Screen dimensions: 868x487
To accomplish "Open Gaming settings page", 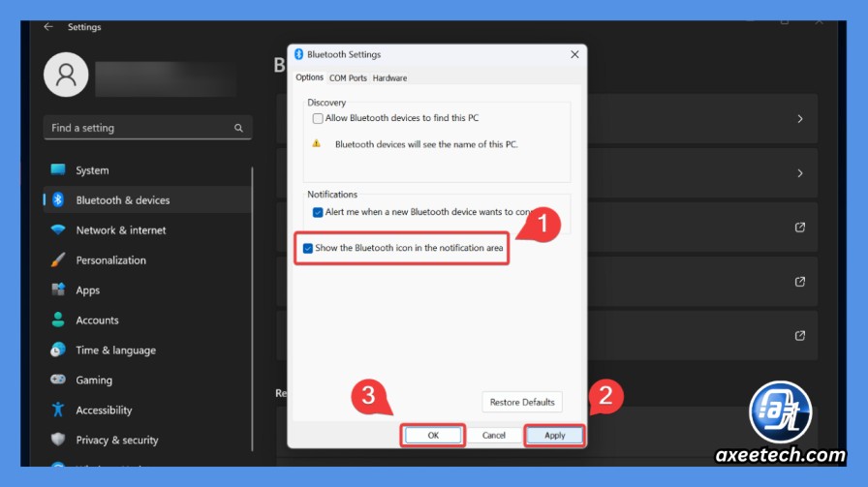I will (147, 380).
